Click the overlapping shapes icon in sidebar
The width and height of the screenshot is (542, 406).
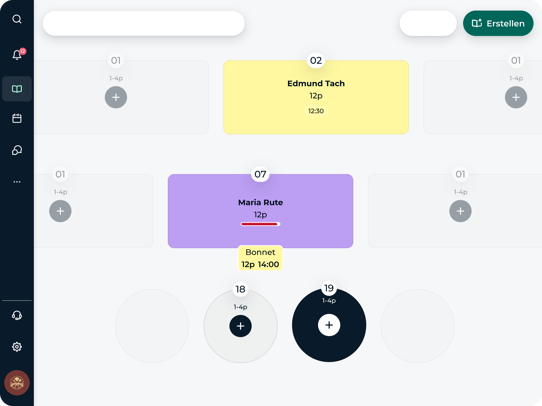[x=17, y=150]
